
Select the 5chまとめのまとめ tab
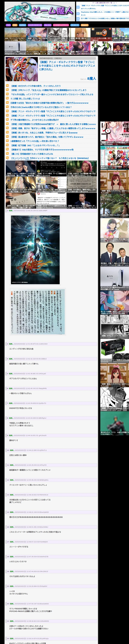point(35,25)
